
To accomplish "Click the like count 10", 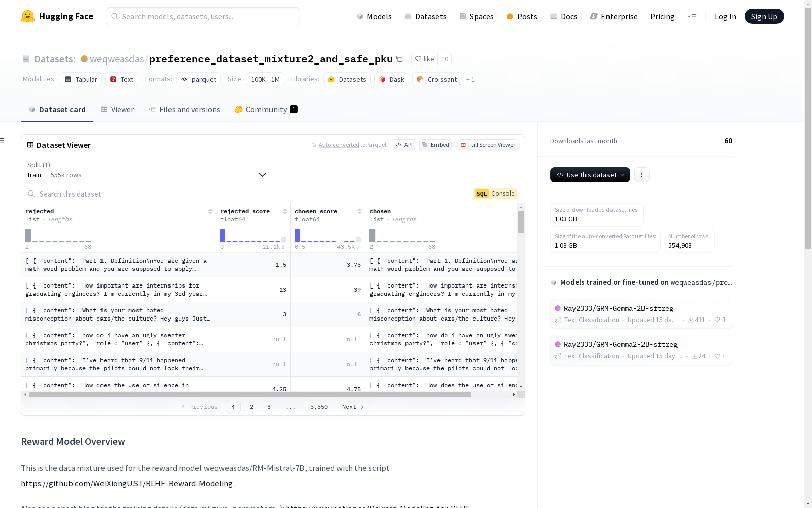I will [445, 59].
